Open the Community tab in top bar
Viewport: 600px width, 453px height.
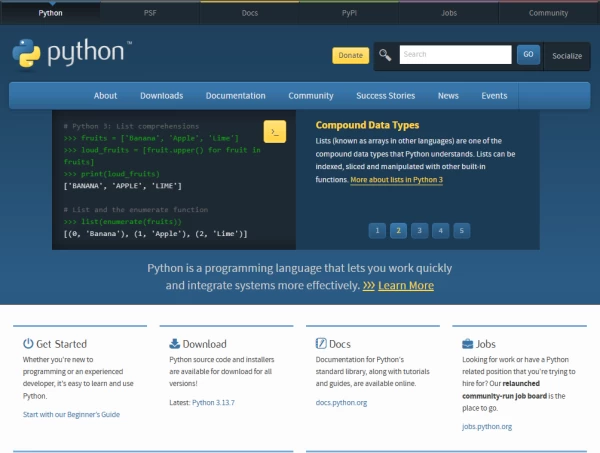548,14
